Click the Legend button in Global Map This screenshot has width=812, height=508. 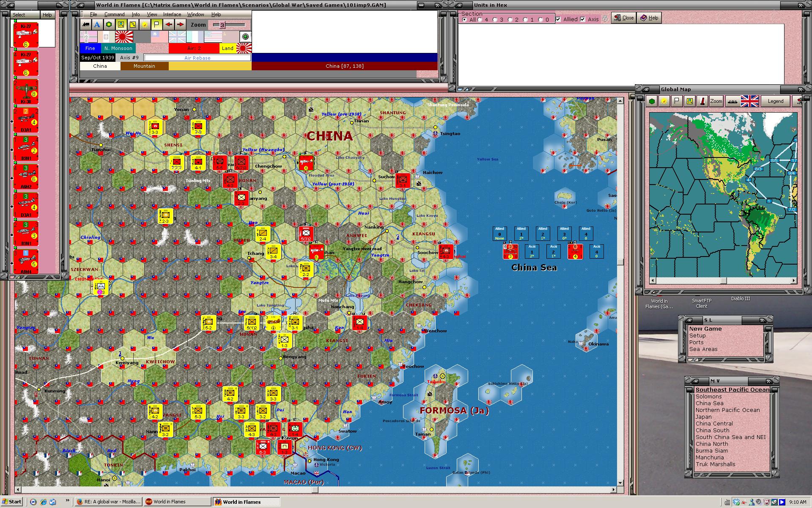(775, 101)
